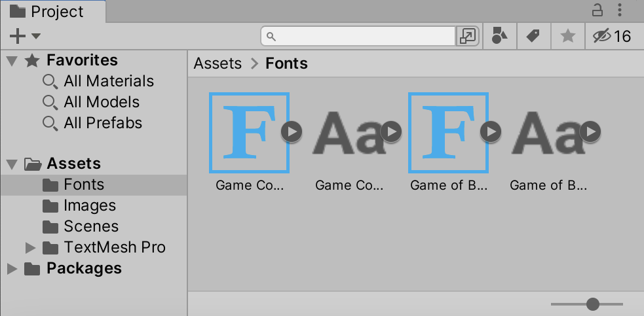644x316 pixels.
Task: Click the Favorites star icon in toolbar
Action: coord(567,37)
